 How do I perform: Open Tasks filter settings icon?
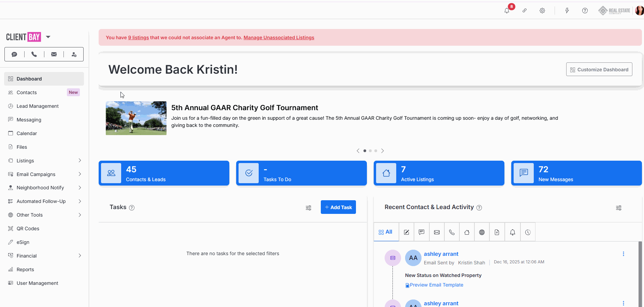tap(308, 208)
